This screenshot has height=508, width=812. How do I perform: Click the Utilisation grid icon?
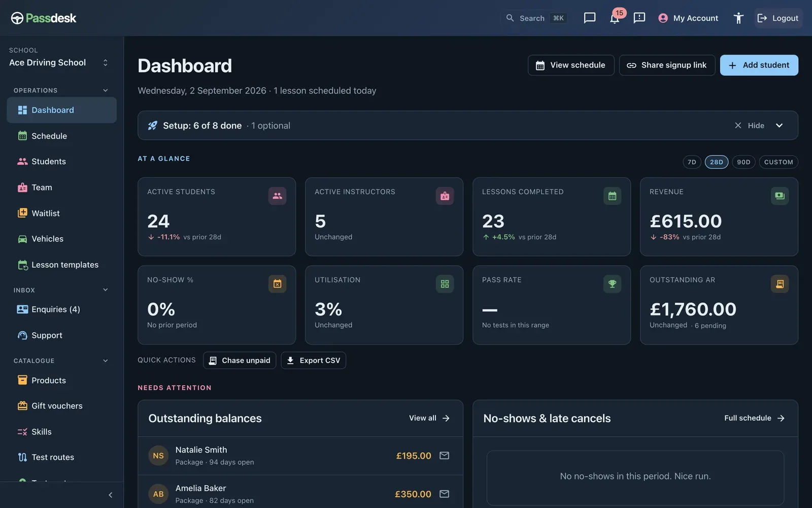click(445, 284)
